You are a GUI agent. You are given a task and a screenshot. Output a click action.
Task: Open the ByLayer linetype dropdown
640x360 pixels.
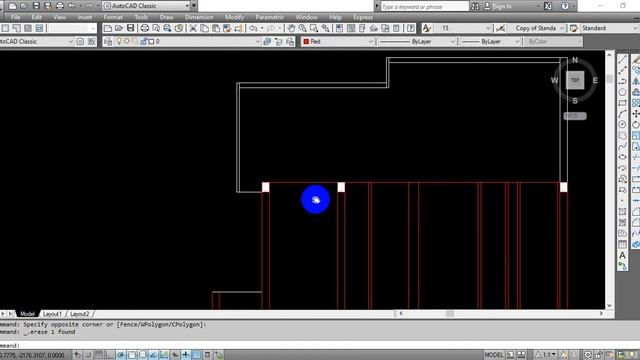click(452, 42)
